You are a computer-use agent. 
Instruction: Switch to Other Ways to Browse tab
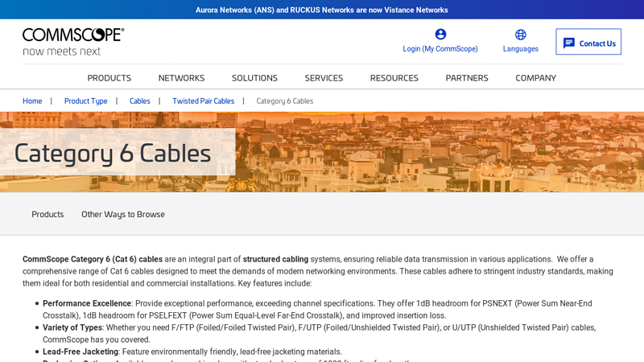tap(123, 214)
